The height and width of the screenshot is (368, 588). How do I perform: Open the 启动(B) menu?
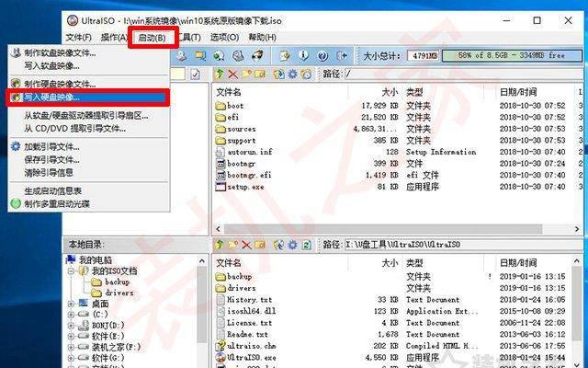pos(153,38)
